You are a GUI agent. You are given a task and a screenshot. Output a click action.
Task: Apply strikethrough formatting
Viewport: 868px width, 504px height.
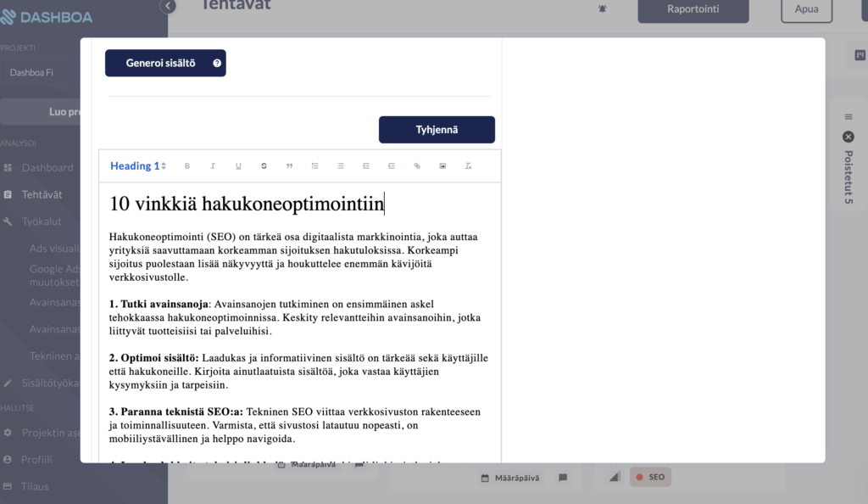tap(264, 165)
